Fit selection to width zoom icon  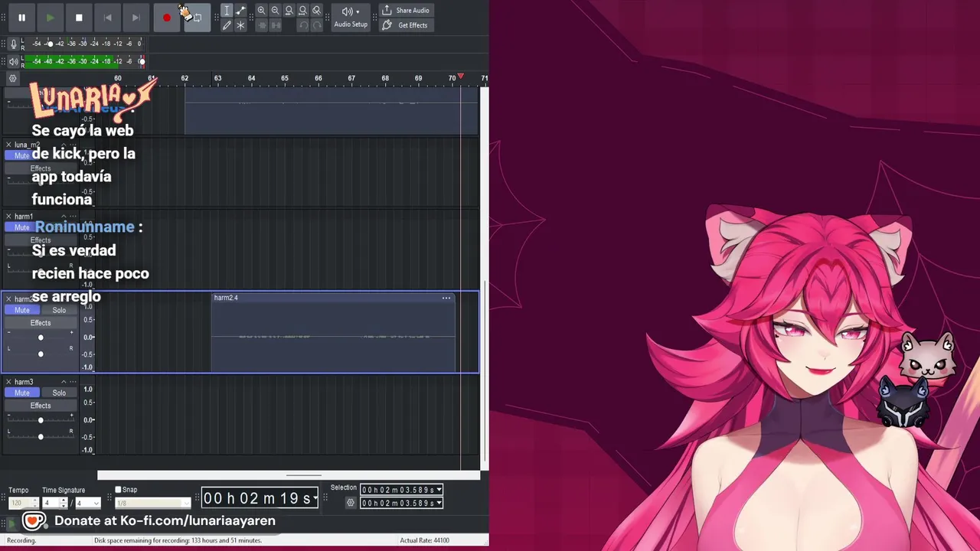tap(289, 11)
